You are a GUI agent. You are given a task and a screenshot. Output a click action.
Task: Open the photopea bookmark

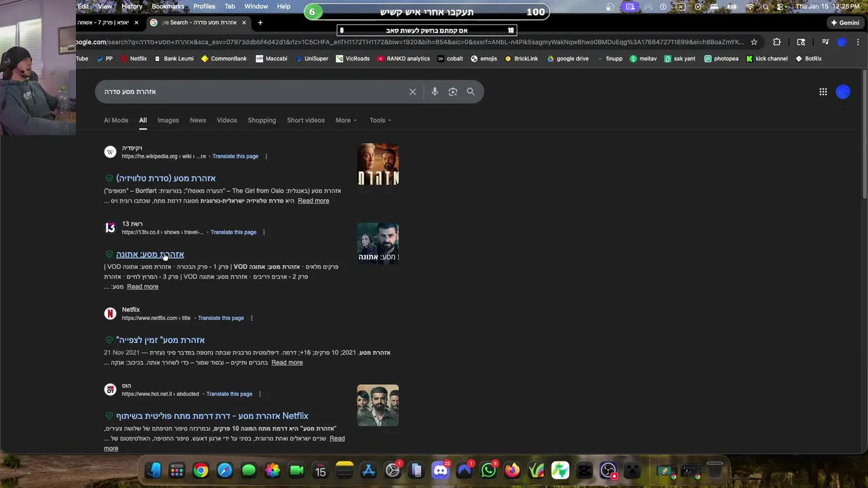click(x=722, y=59)
